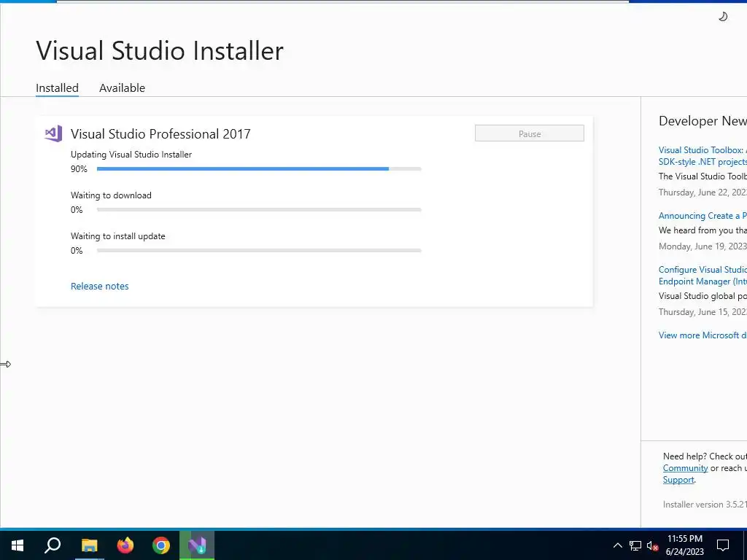Click Monday, June 19, 2023 date text
Viewport: 747px width, 560px height.
click(x=703, y=246)
